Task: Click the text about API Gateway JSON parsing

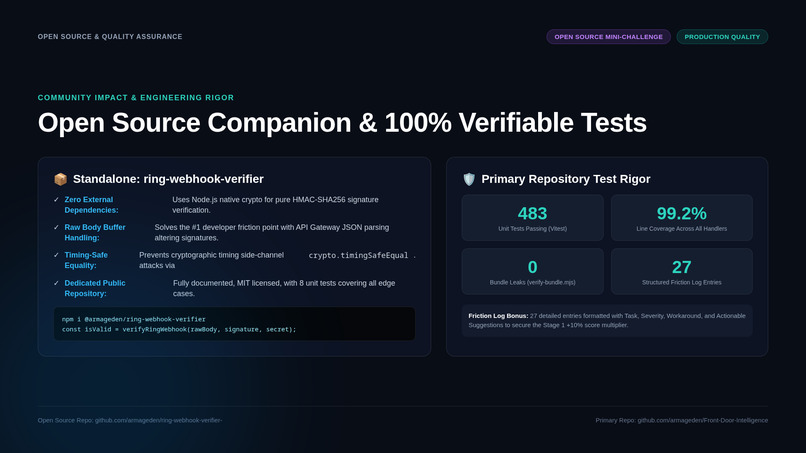Action: (272, 232)
